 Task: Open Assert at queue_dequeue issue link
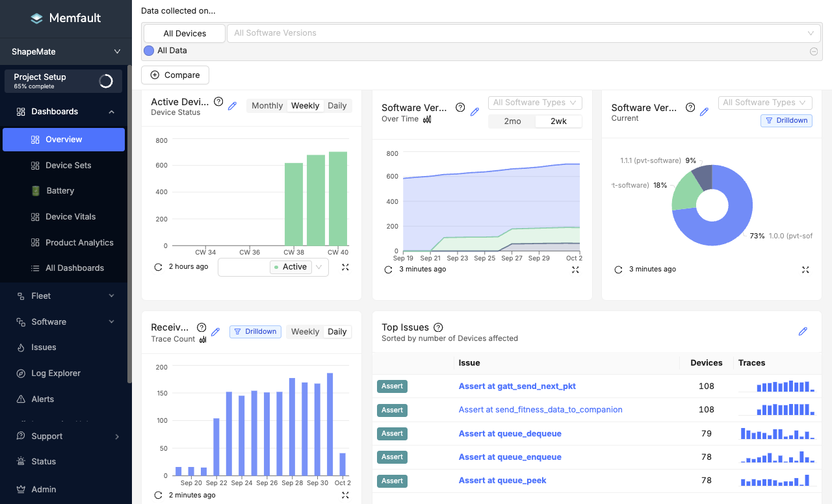[510, 434]
